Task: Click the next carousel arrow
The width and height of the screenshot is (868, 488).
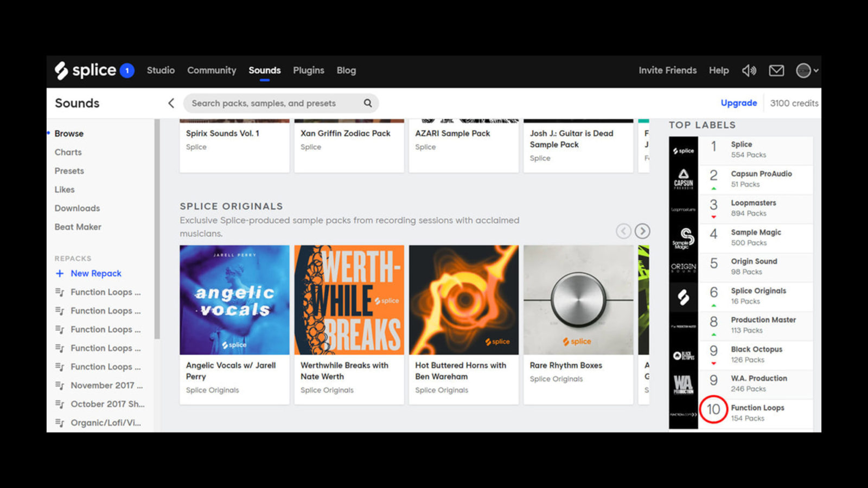Action: tap(642, 231)
